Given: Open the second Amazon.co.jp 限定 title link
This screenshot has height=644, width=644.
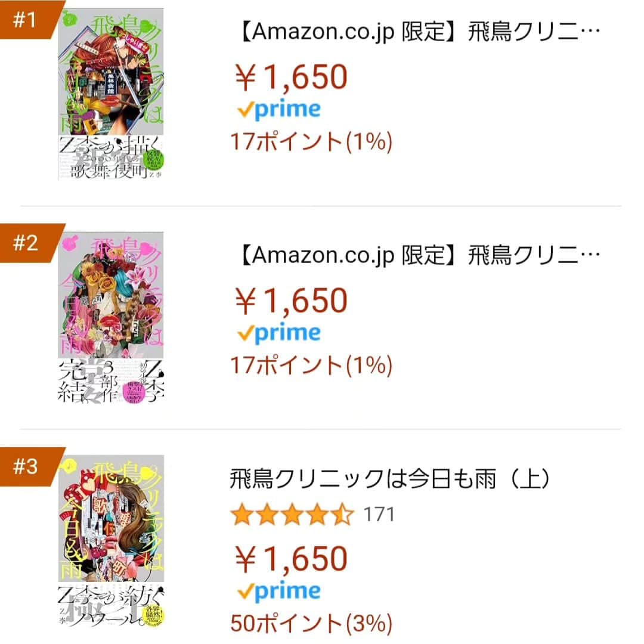Looking at the screenshot, I should [x=419, y=255].
